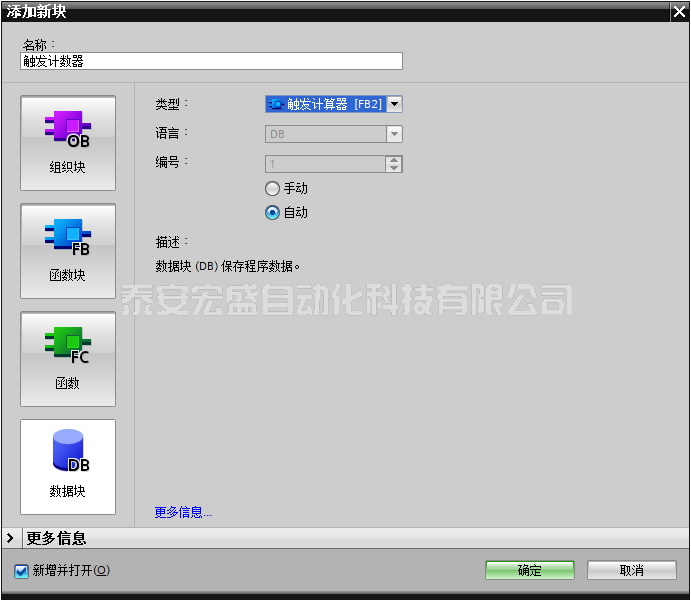Image resolution: width=691 pixels, height=601 pixels.
Task: Open the 语言 language dropdown
Action: pos(394,134)
